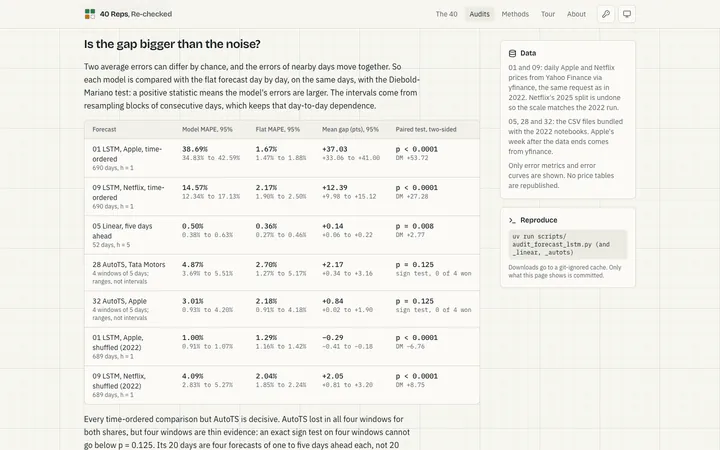The width and height of the screenshot is (720, 450).
Task: Click the 2.17% flat MAPE value
Action: [266, 188]
